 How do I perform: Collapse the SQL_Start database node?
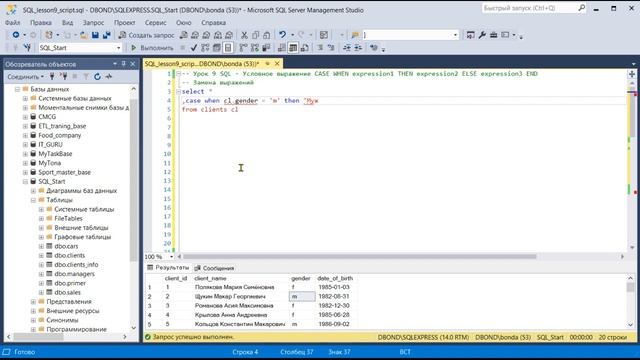pos(25,182)
